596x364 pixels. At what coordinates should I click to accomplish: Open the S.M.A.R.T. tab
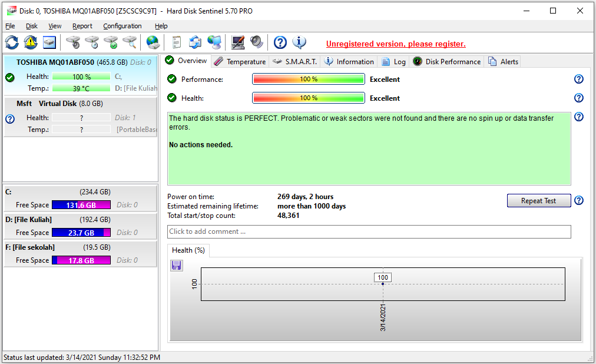[x=295, y=62]
